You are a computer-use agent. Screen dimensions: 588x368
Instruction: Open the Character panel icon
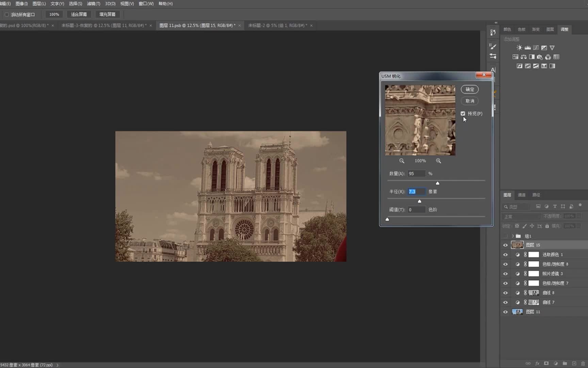(x=493, y=70)
